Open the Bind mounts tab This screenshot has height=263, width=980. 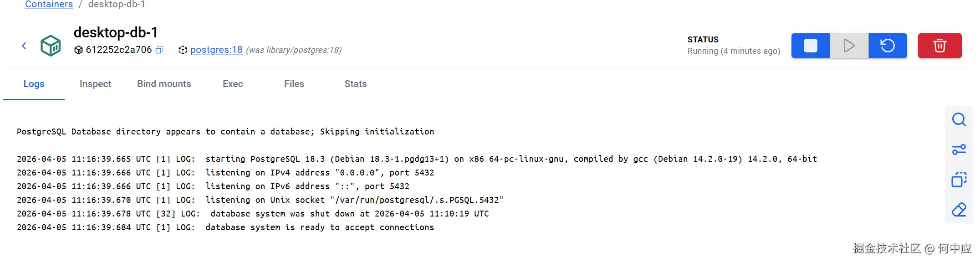[x=164, y=84]
